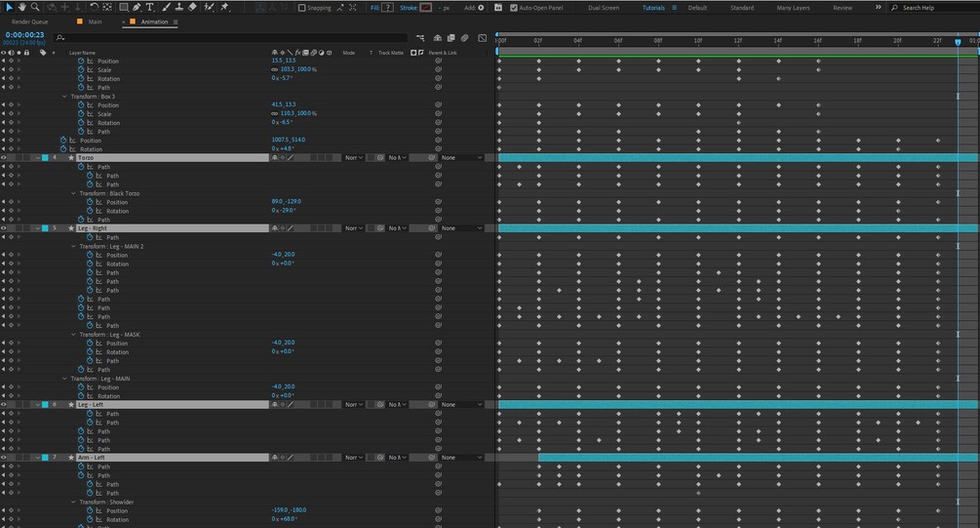
Task: Select the Type text tool
Action: point(150,7)
